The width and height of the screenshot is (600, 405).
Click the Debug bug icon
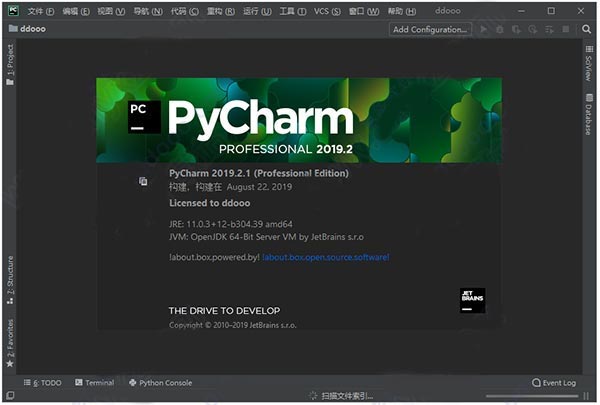500,29
